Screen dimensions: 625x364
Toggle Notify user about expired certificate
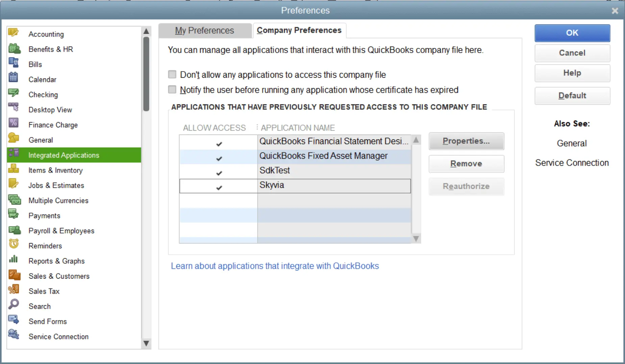172,89
